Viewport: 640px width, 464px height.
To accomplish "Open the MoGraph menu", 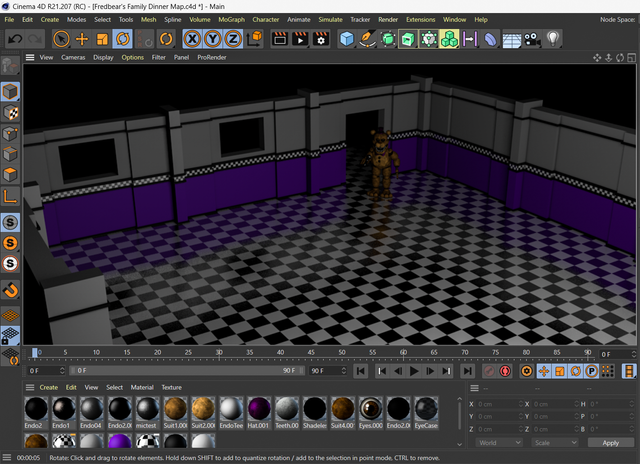I will [x=230, y=19].
